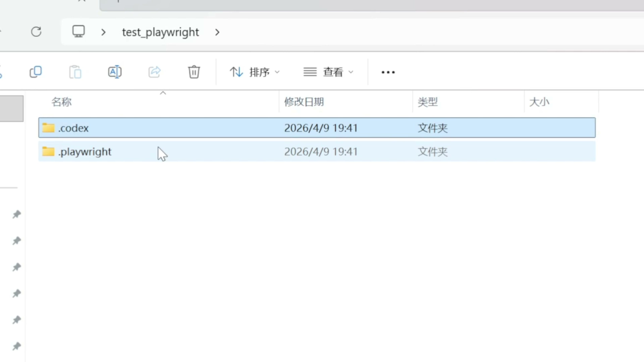Click the refresh button

pos(36,32)
